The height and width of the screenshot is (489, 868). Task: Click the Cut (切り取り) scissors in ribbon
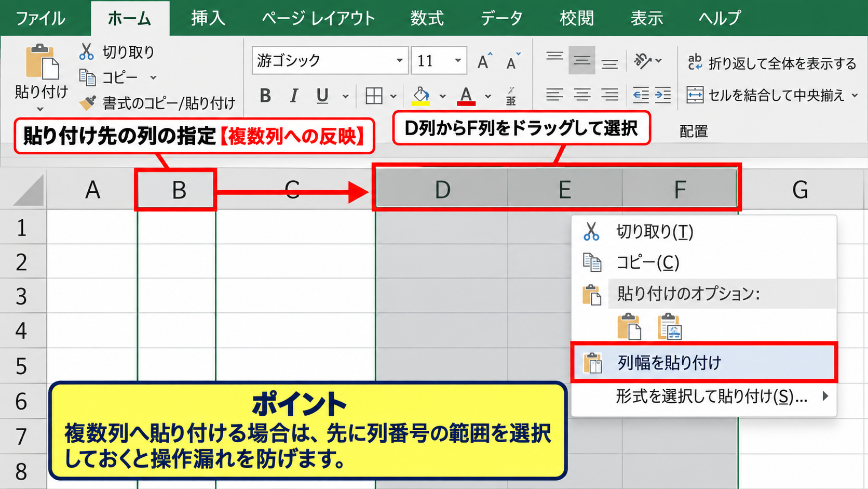click(x=86, y=51)
